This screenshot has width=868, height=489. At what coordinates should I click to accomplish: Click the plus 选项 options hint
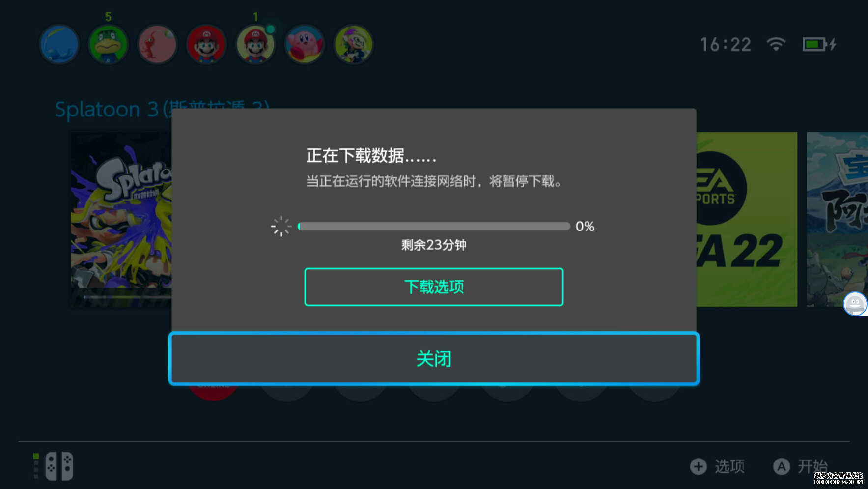click(x=717, y=466)
